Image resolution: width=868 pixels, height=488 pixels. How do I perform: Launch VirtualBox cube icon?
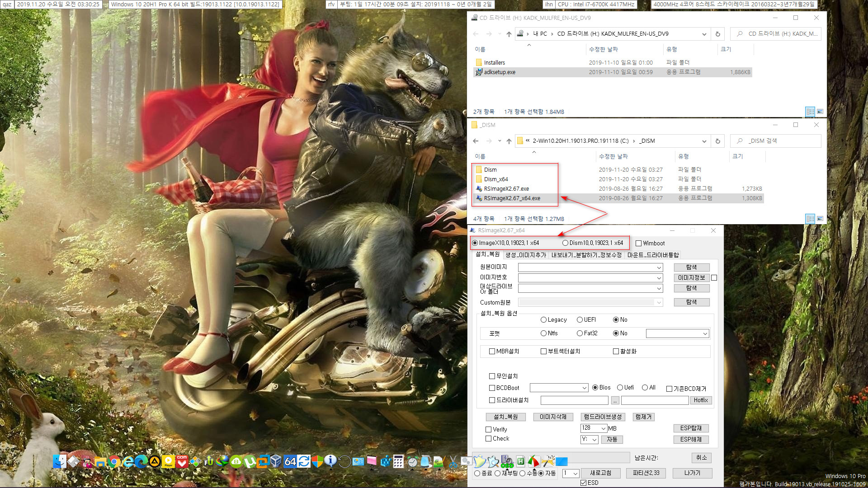pos(276,461)
